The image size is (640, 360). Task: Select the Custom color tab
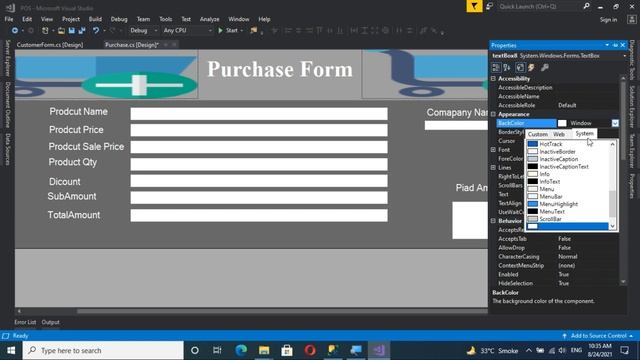(538, 134)
